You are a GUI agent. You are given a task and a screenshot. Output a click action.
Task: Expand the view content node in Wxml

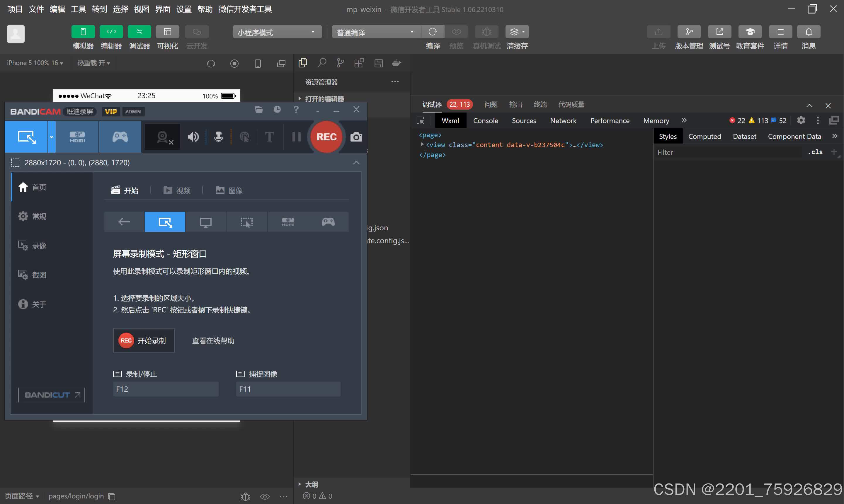(422, 145)
